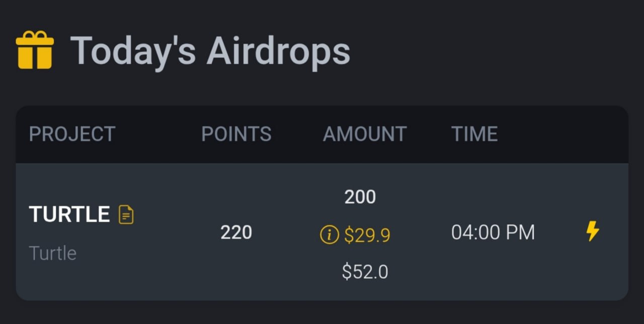Open the TURTLE project name
This screenshot has width=644, height=324.
(69, 215)
